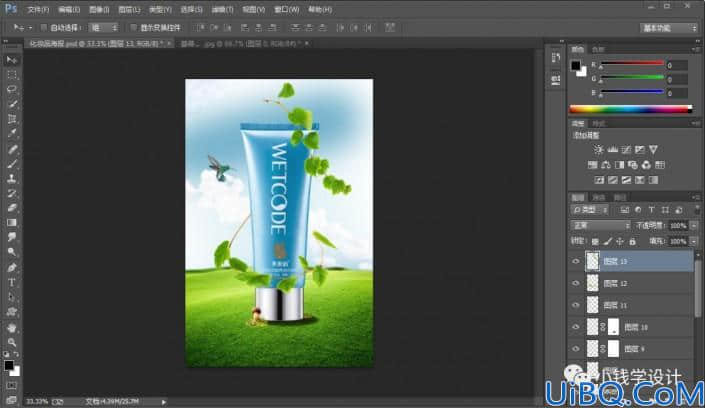Select the Zoom tool in the toolbox

pos(12,342)
